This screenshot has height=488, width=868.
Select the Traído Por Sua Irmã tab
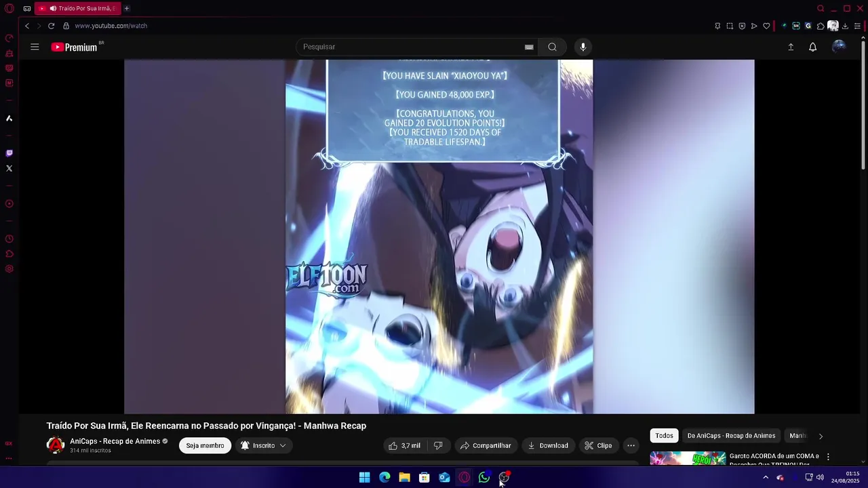coord(77,8)
